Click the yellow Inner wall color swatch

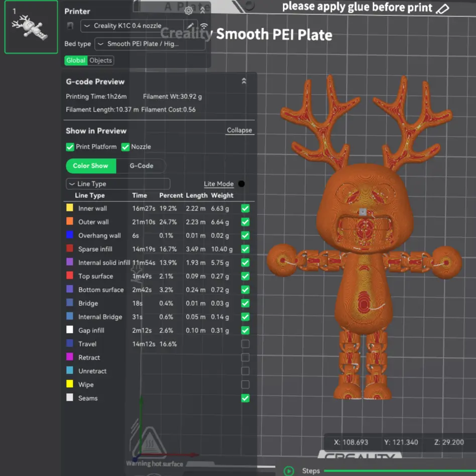tap(69, 208)
